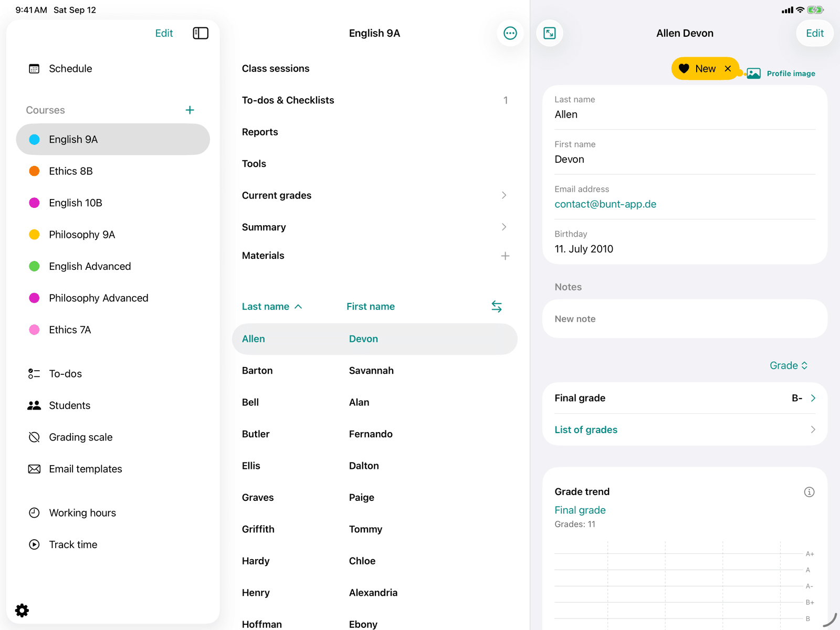840x630 pixels.
Task: Toggle the Last name sort direction arrow
Action: pyautogui.click(x=298, y=307)
